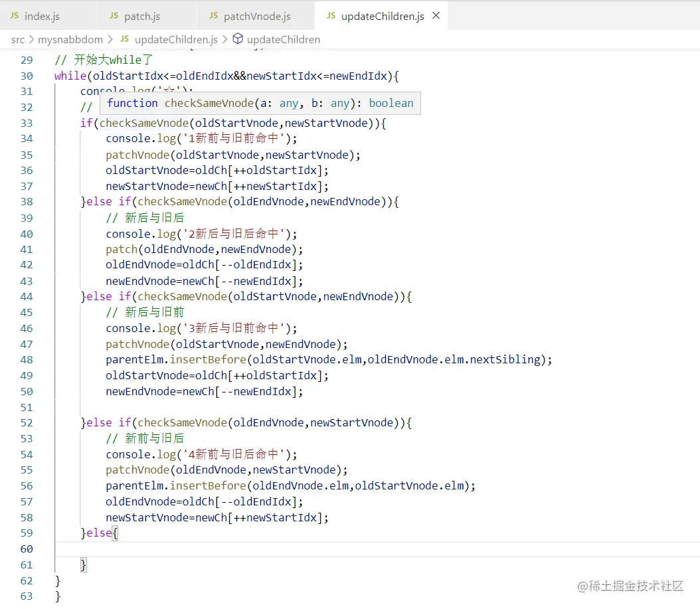This screenshot has height=609, width=700.
Task: Expand breadcrumb chevron after src
Action: [31, 40]
